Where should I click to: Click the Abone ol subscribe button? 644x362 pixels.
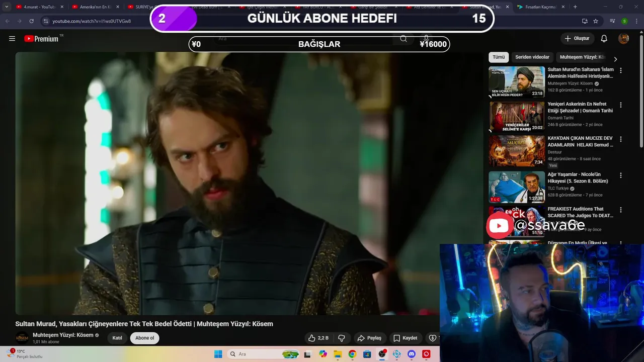145,338
